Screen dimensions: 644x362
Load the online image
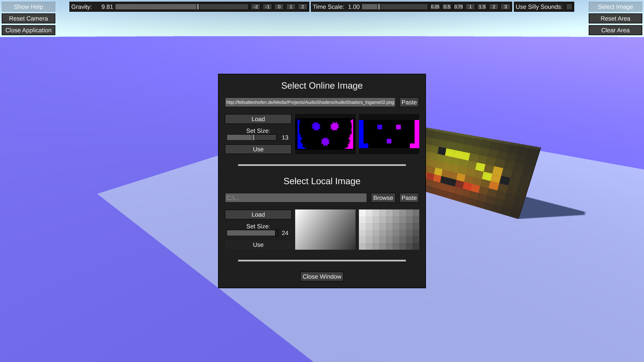coord(258,119)
